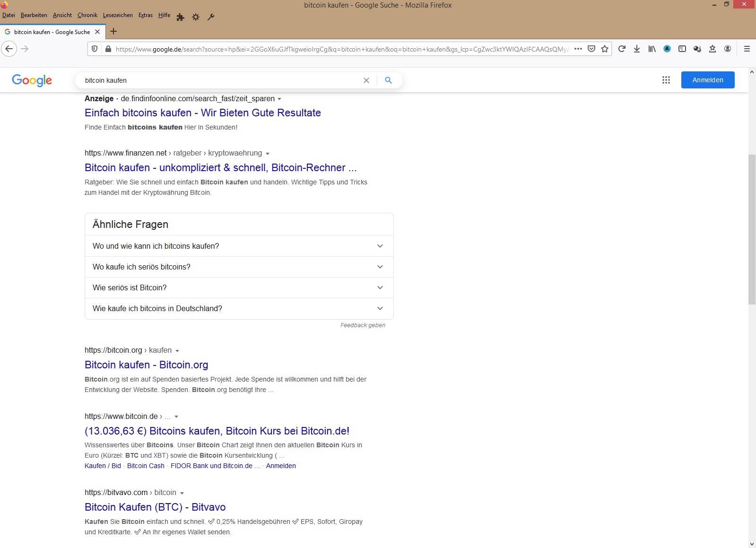
Task: Open the Library bookshelf icon
Action: point(652,49)
